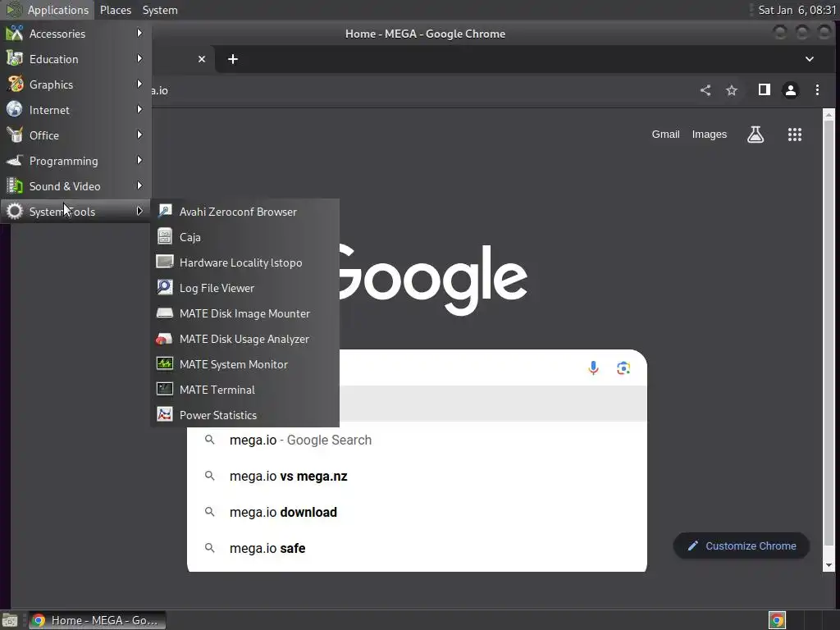Click the Programming category icon
Viewport: 840px width, 630px height.
tap(15, 161)
